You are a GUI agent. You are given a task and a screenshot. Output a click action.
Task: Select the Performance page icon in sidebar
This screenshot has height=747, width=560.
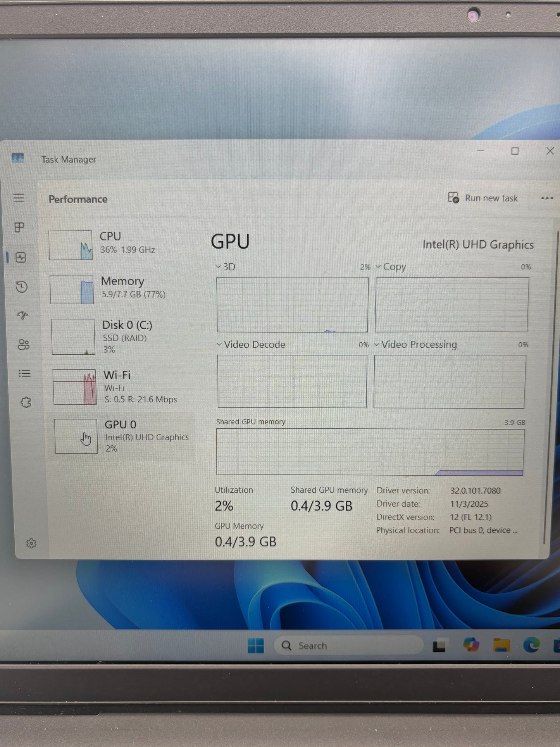click(x=21, y=257)
